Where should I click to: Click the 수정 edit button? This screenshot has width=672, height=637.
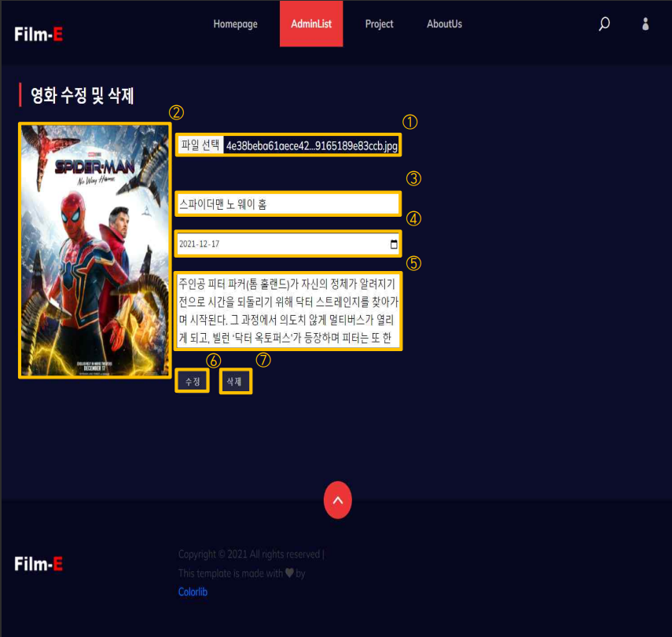click(x=193, y=381)
